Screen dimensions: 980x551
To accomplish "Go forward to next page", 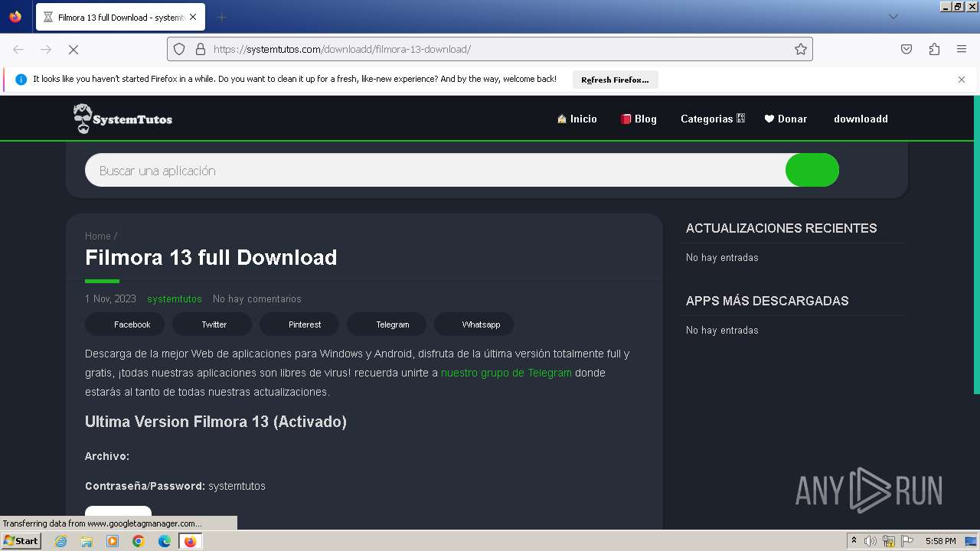I will coord(46,49).
